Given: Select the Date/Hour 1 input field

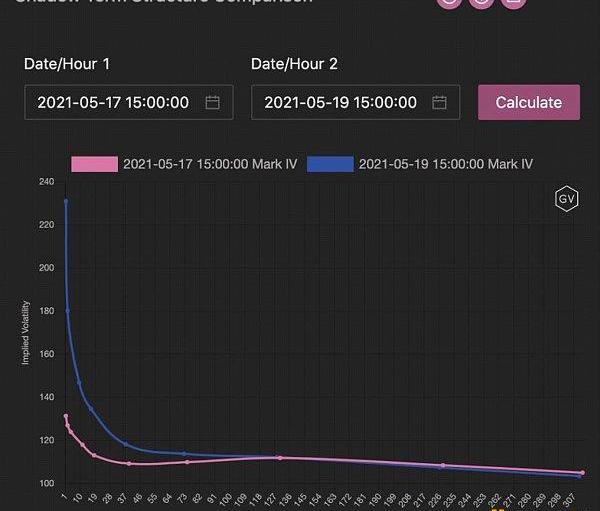Looking at the screenshot, I should 113,102.
